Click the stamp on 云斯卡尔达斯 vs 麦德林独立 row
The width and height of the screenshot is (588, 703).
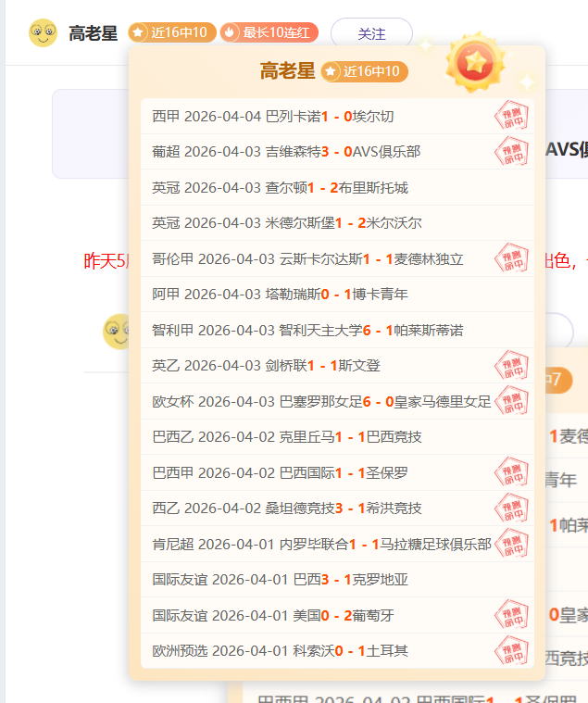[511, 258]
